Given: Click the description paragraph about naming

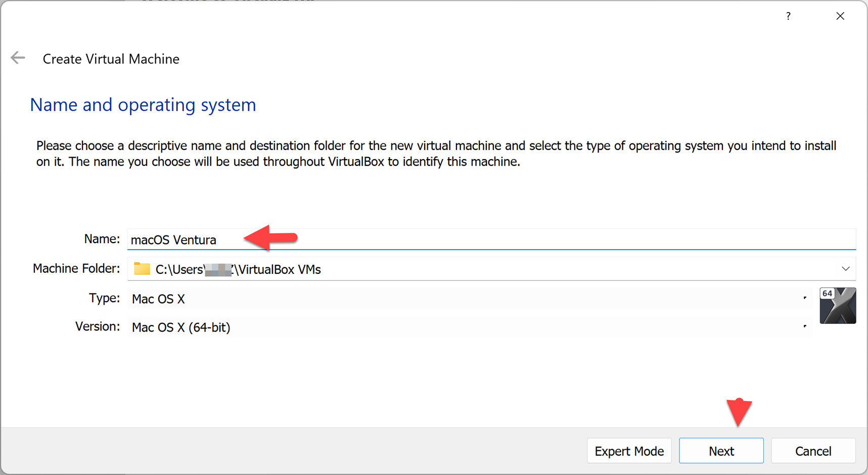Looking at the screenshot, I should (x=435, y=153).
